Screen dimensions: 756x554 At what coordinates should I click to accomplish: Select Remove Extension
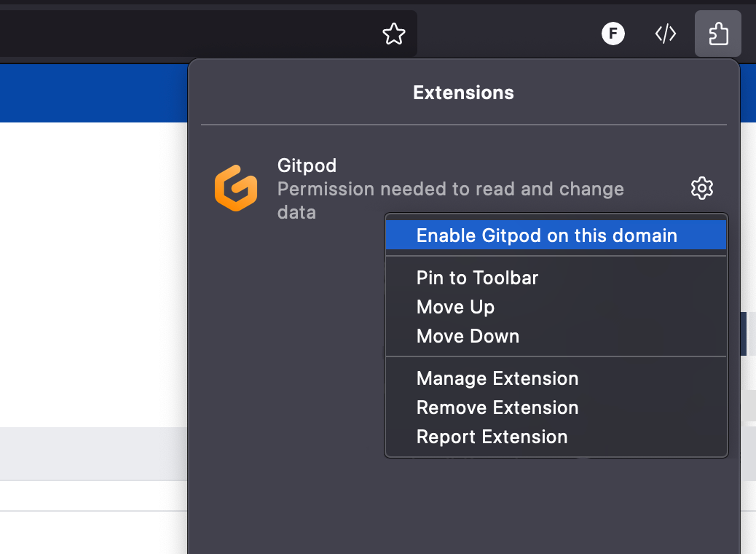[x=497, y=407]
